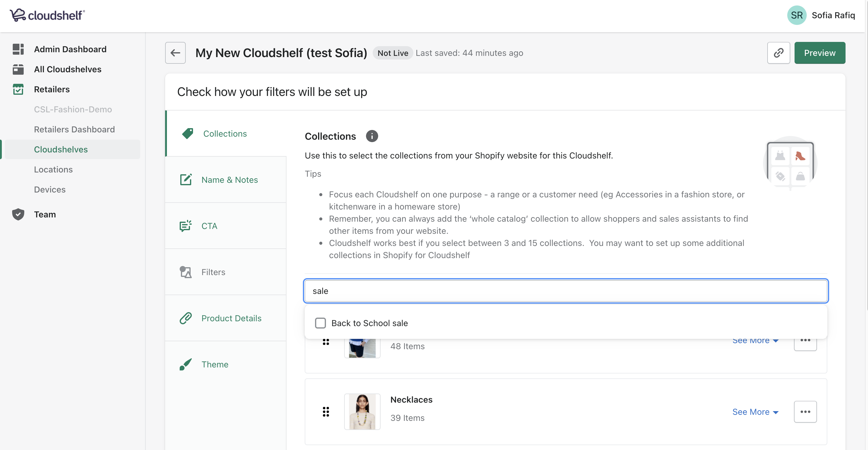Image resolution: width=868 pixels, height=450 pixels.
Task: Click the Name & Notes edit icon
Action: (186, 180)
